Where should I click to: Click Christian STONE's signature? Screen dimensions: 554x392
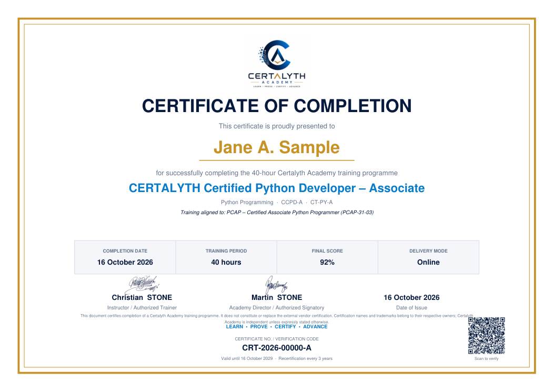pos(143,284)
